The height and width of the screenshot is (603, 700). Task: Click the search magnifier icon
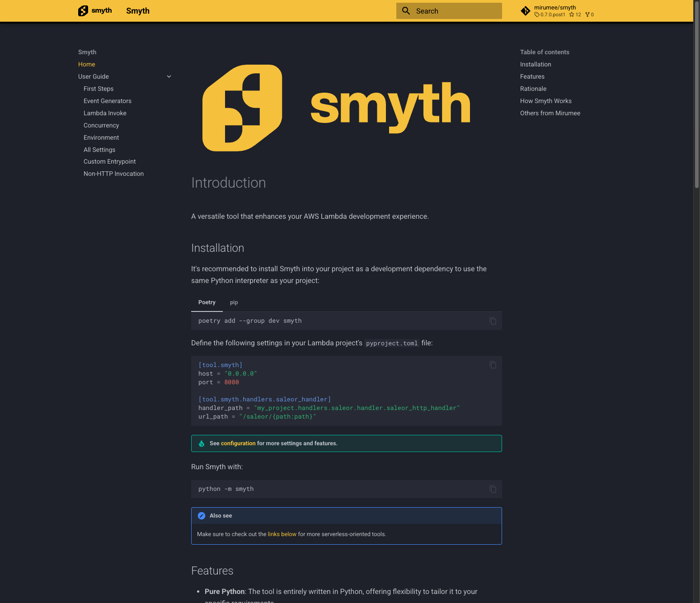[406, 11]
